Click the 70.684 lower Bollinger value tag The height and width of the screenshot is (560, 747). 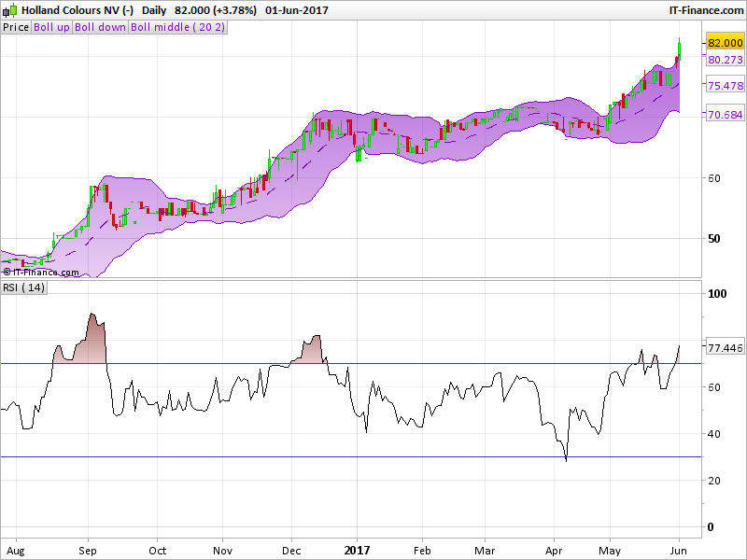pyautogui.click(x=726, y=115)
